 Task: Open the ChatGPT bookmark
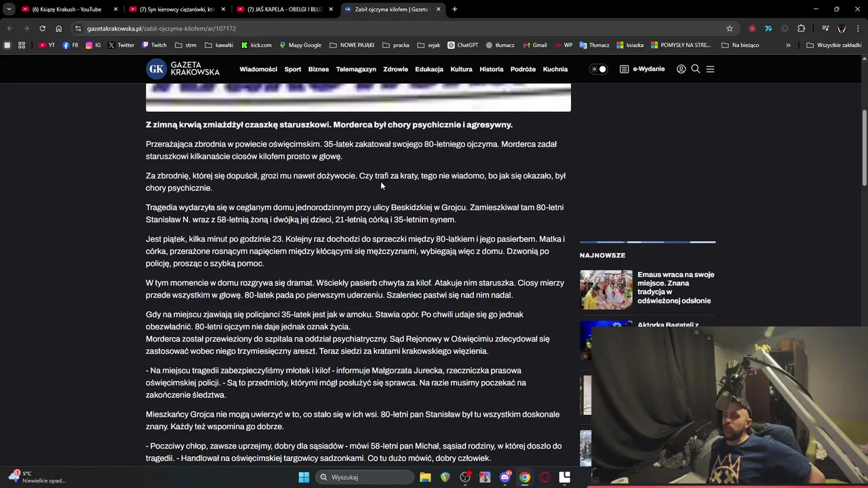coord(462,45)
